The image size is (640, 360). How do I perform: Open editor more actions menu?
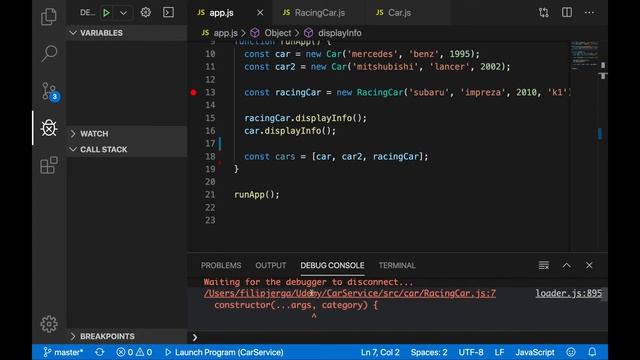point(589,13)
